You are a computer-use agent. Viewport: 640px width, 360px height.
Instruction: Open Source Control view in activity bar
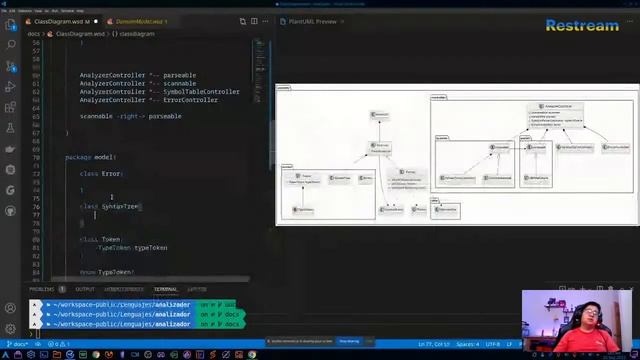pyautogui.click(x=11, y=66)
